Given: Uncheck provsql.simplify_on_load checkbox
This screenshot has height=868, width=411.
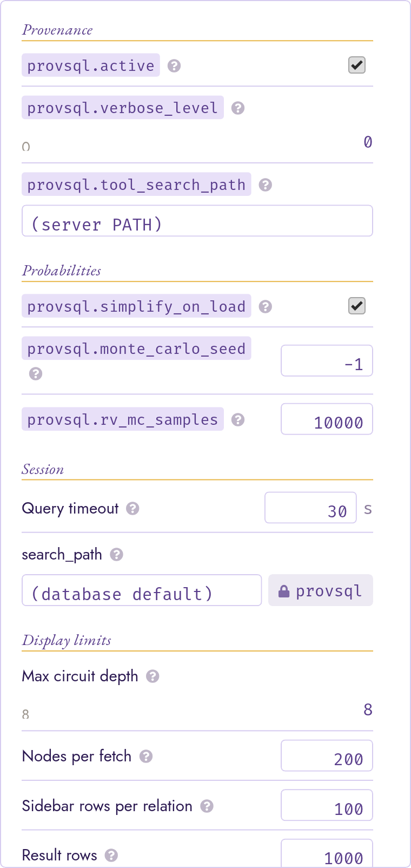Looking at the screenshot, I should click(x=357, y=306).
